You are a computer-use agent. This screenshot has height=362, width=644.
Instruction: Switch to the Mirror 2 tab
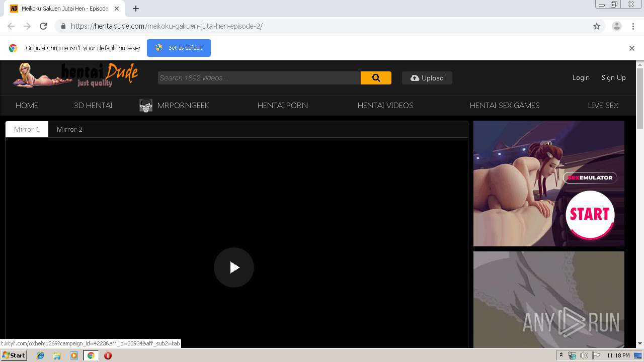[x=69, y=129]
